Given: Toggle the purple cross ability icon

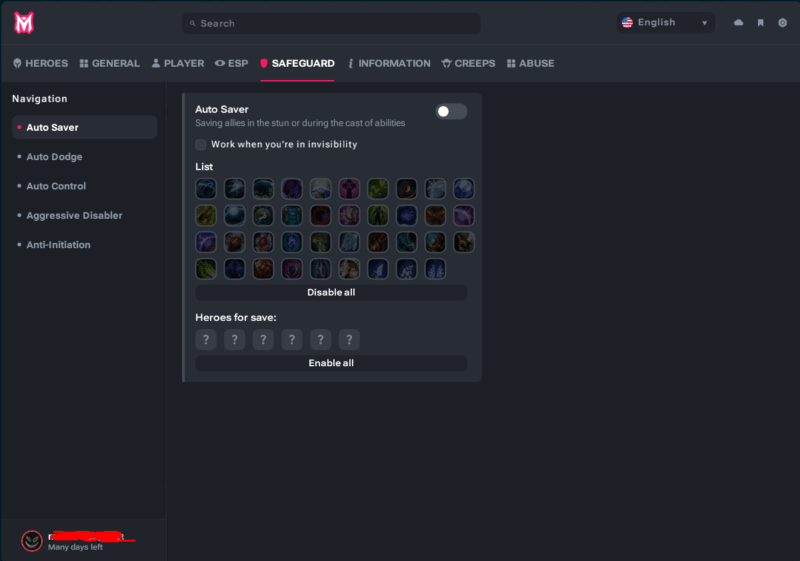Looking at the screenshot, I should tap(349, 189).
